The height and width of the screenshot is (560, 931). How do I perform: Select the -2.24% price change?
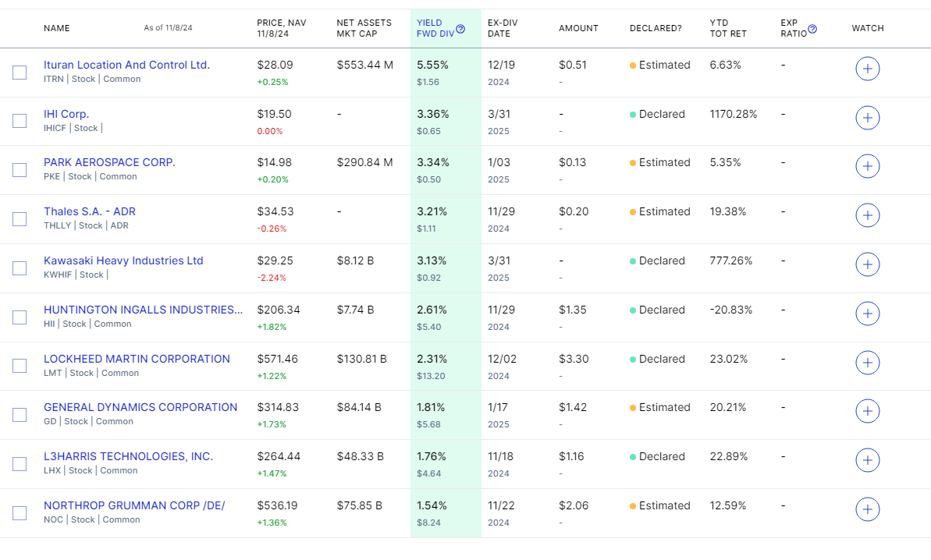point(272,278)
